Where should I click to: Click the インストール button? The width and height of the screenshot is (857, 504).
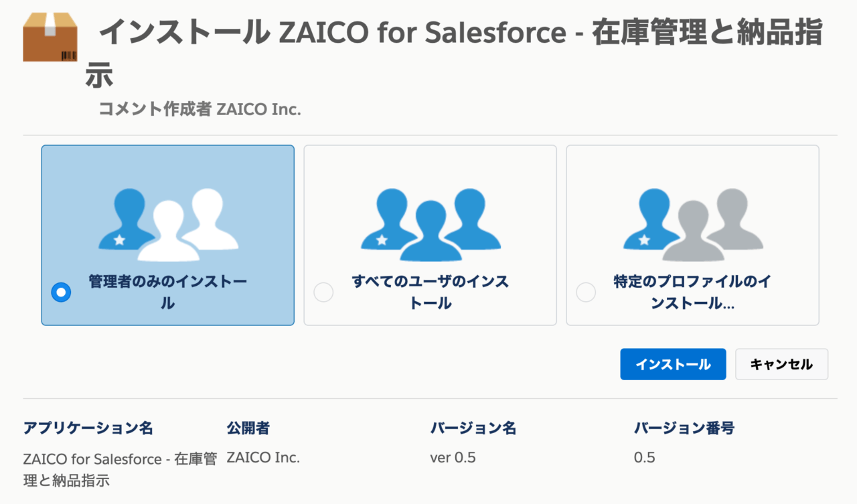point(673,364)
